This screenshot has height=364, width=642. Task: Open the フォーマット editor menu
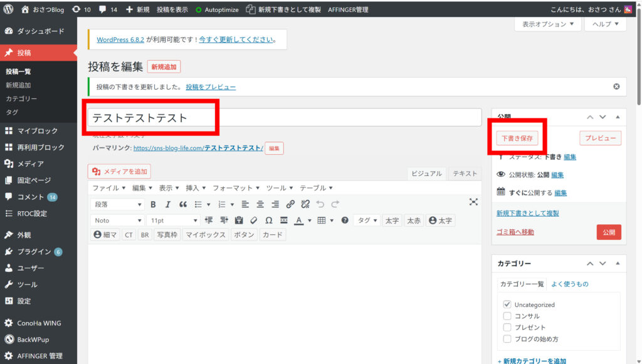(x=236, y=188)
